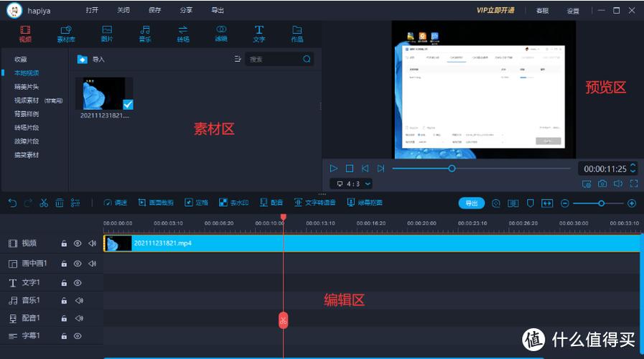Click the 去水印 watermark removal tool

pyautogui.click(x=234, y=202)
